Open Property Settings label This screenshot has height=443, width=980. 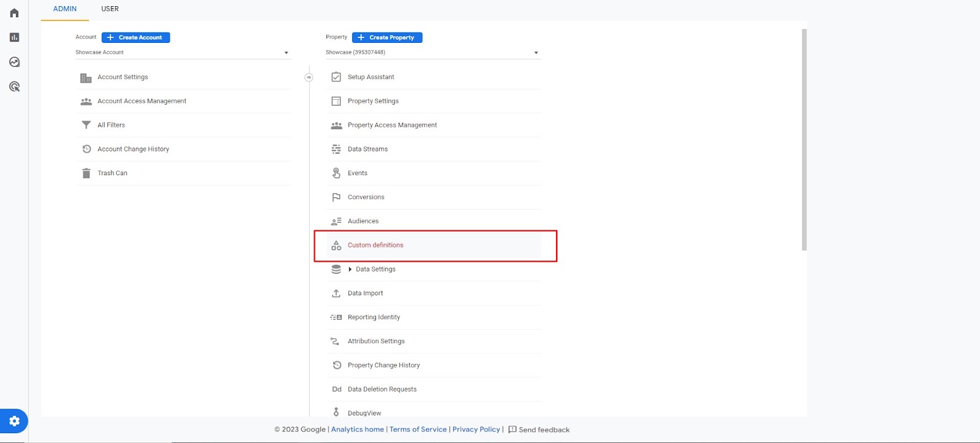pos(374,101)
